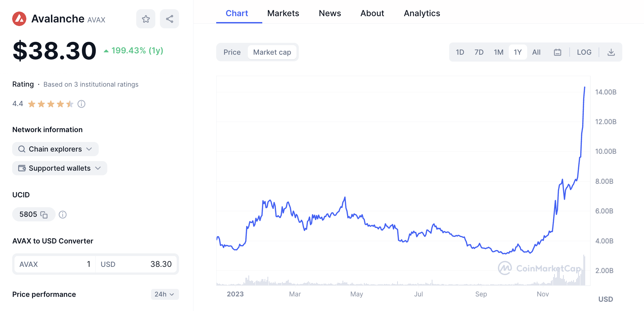Download chart data with download icon

pyautogui.click(x=611, y=52)
